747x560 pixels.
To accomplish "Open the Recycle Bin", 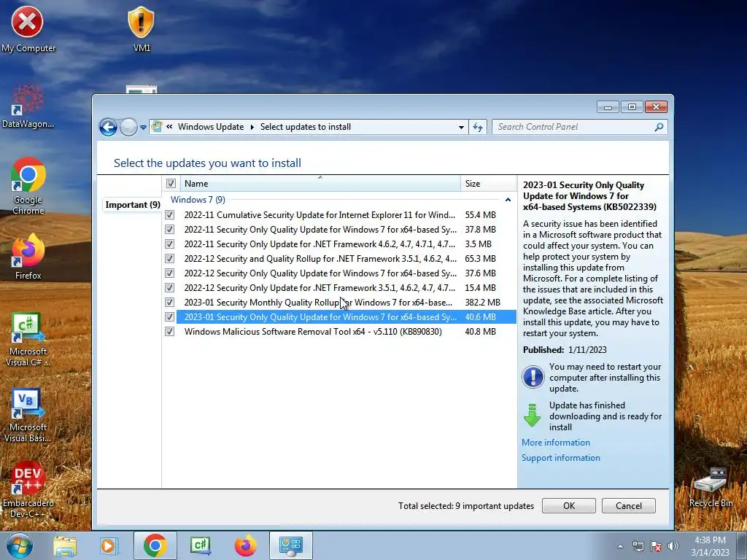I will (x=711, y=486).
